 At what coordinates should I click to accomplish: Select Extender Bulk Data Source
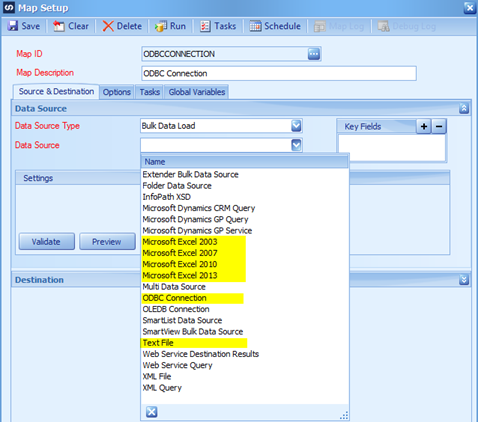245,174
